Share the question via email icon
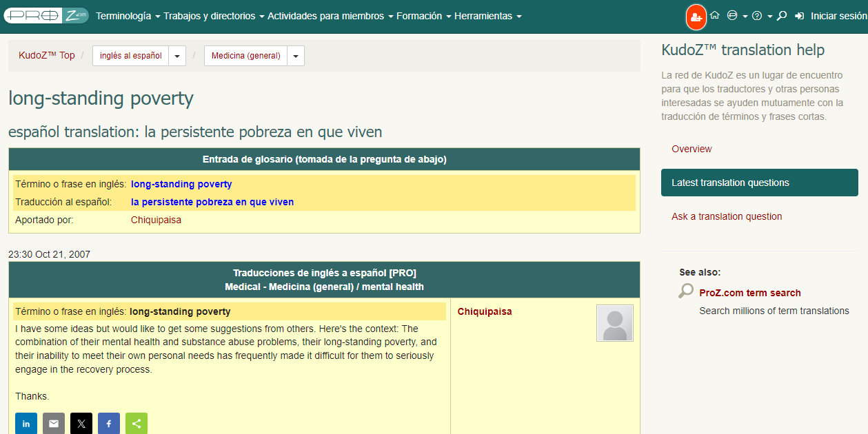868x434 pixels. [x=54, y=424]
